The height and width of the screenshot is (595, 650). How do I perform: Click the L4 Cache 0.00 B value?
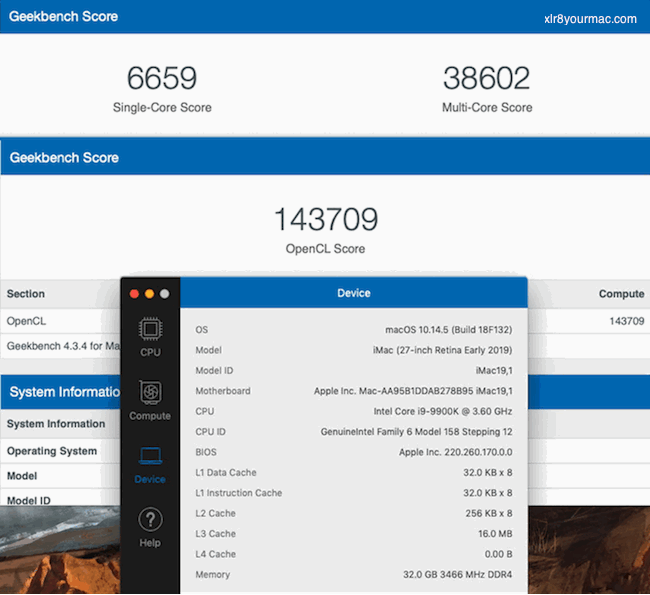click(498, 554)
